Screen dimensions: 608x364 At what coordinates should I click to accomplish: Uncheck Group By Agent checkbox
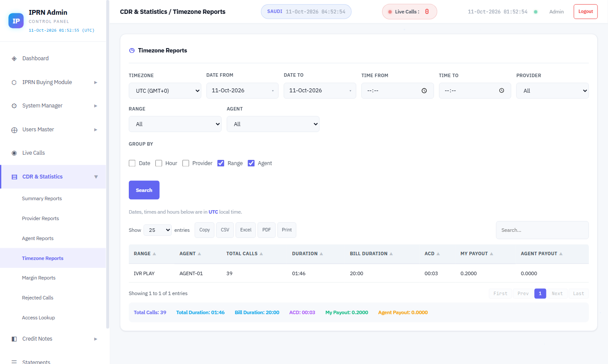click(x=251, y=163)
